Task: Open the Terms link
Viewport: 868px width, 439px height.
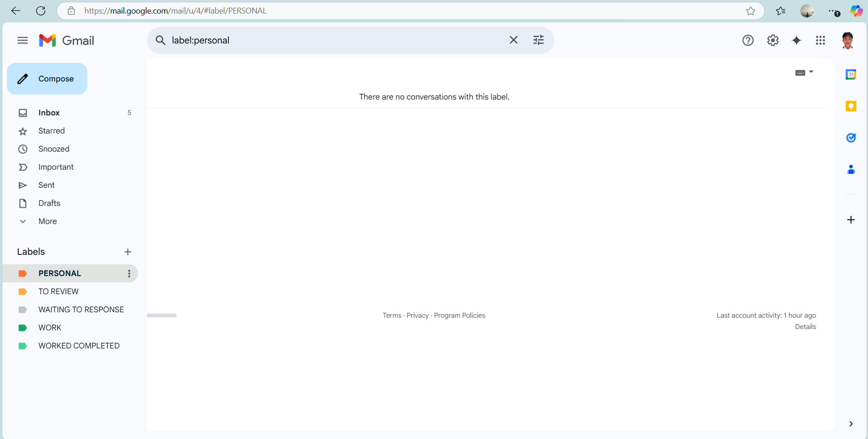Action: click(x=392, y=315)
